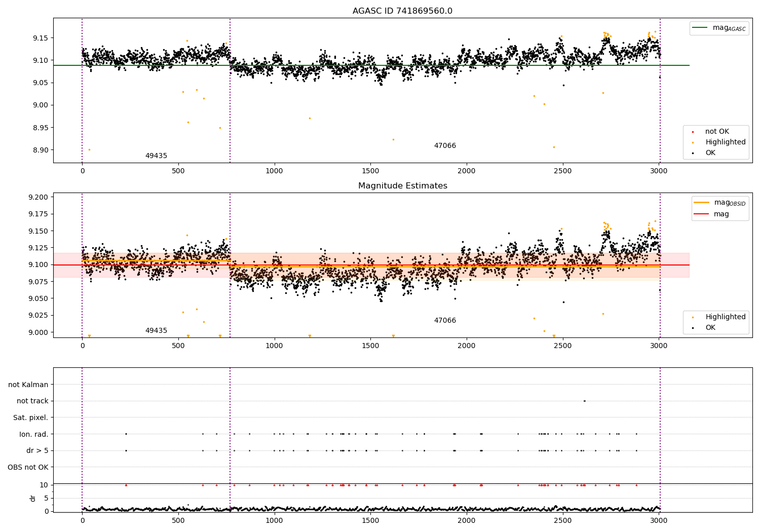This screenshot has width=760, height=532.
Task: Click the 9.000 tick label on middle plot
Action: (x=39, y=332)
